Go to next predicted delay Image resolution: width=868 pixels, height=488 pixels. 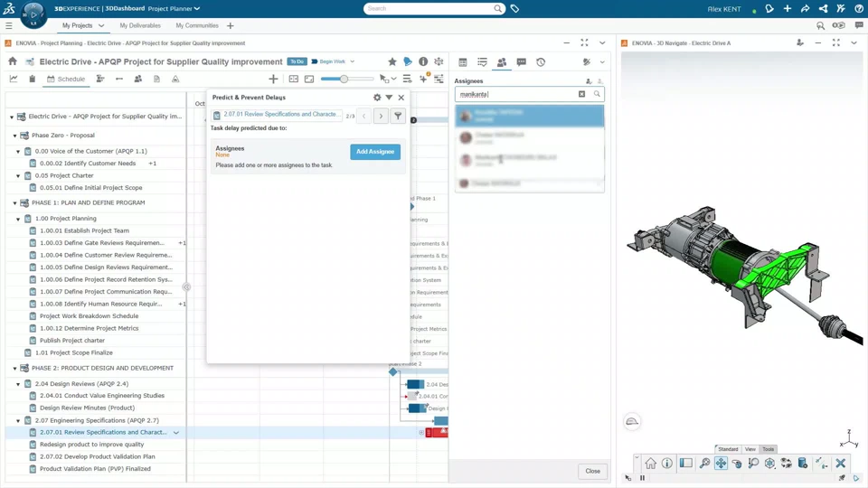[x=381, y=116]
